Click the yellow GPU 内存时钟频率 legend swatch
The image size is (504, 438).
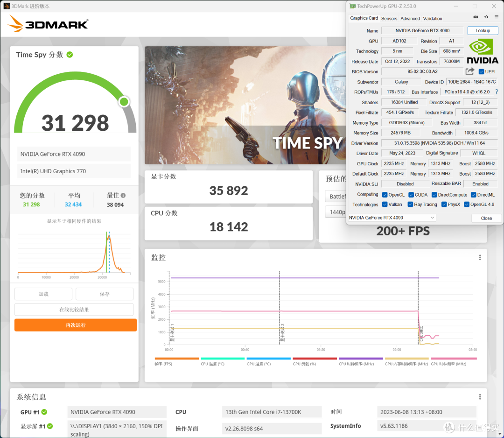coord(407,358)
